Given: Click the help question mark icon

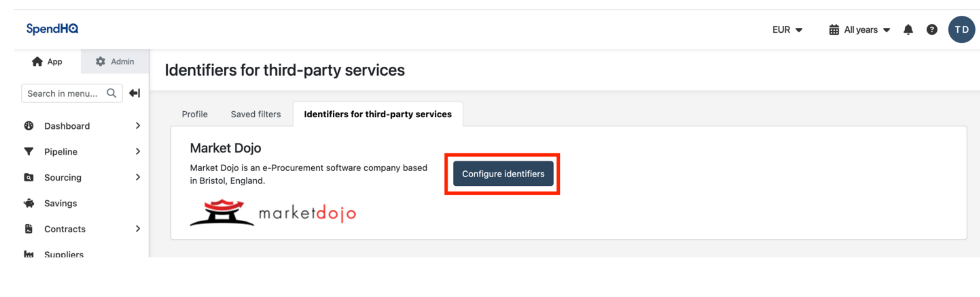Looking at the screenshot, I should (x=932, y=30).
